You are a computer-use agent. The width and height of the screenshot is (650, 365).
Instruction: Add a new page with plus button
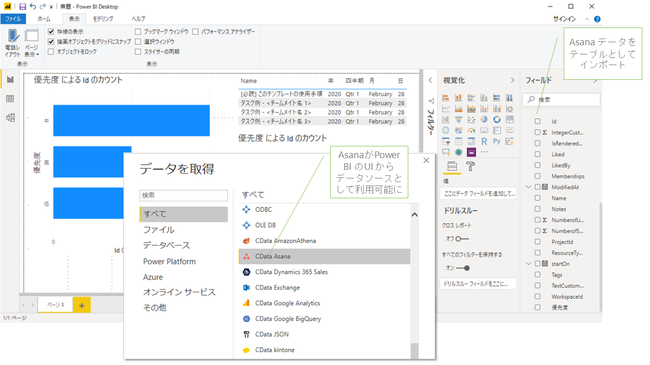pos(82,305)
